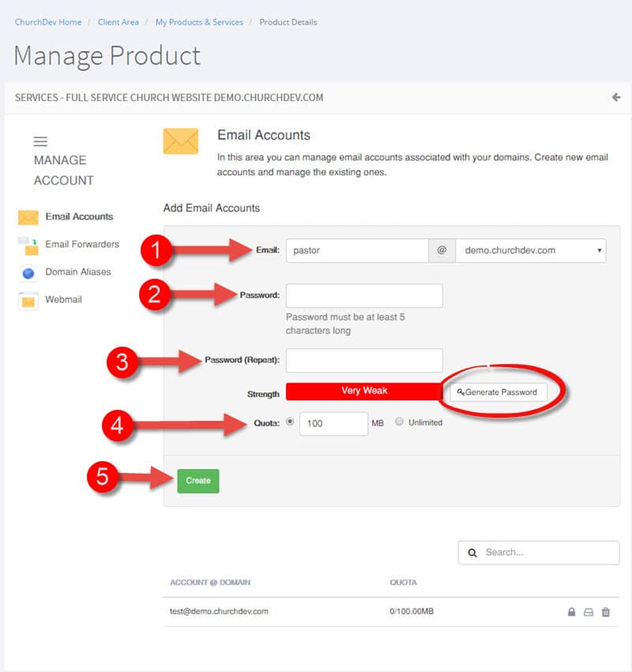This screenshot has width=632, height=672.
Task: Click the hamburger menu icon above Manage Account
Action: click(x=40, y=141)
